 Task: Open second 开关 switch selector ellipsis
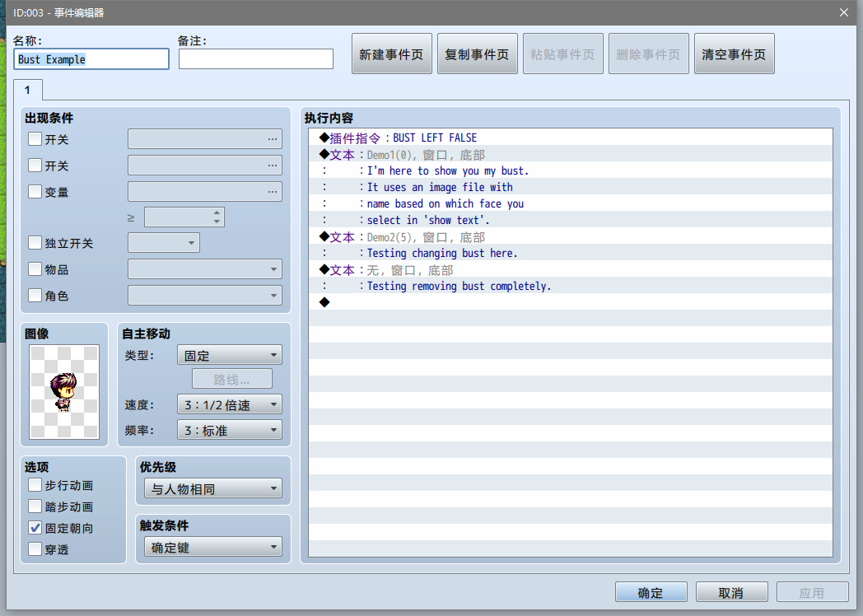click(273, 166)
